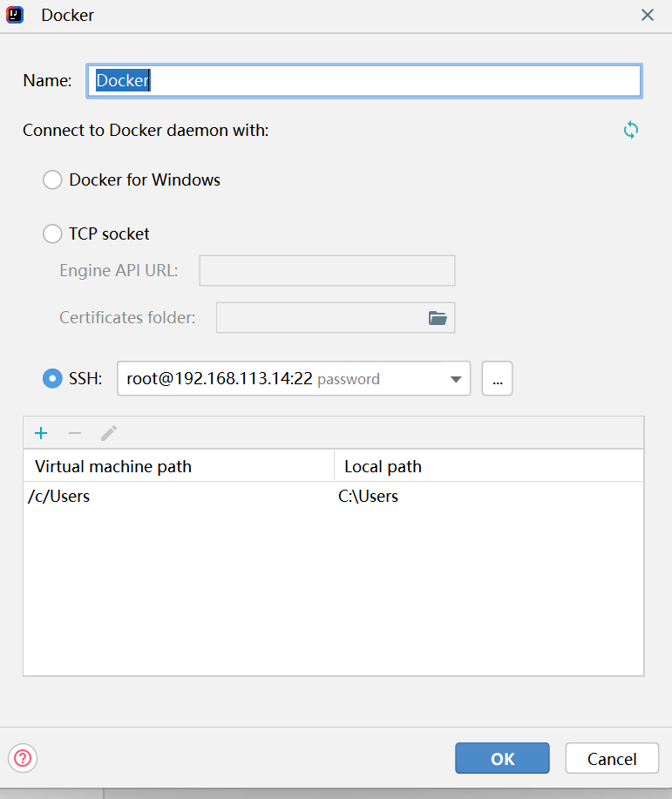Add a new path mapping with plus icon
The width and height of the screenshot is (672, 799).
[41, 433]
